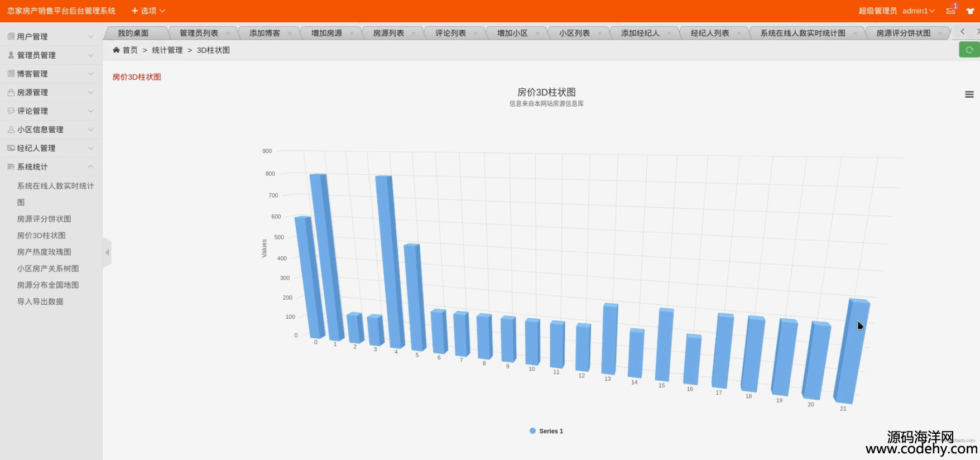Expand the 评论管理 menu
Screen dimensions: 980x460
coord(51,111)
